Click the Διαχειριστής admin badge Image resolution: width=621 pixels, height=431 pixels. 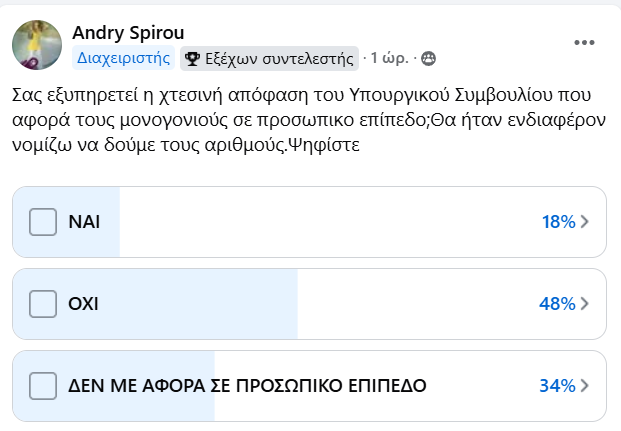click(124, 58)
